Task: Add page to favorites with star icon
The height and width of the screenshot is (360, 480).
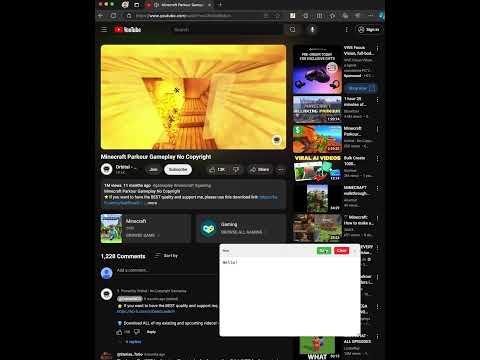Action: click(277, 16)
